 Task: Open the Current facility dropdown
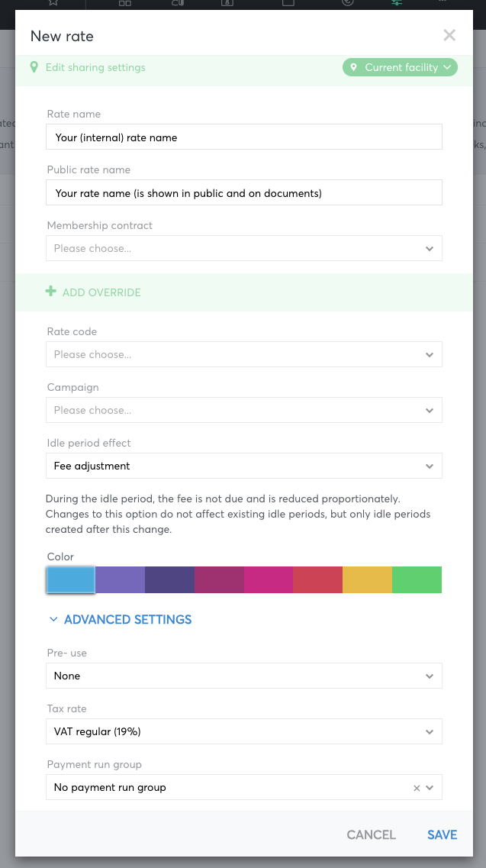click(x=400, y=67)
